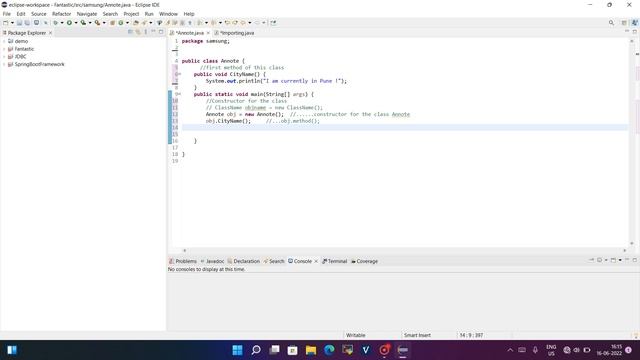
Task: Click the Pin Editor toolbar icon
Action: (273, 23)
